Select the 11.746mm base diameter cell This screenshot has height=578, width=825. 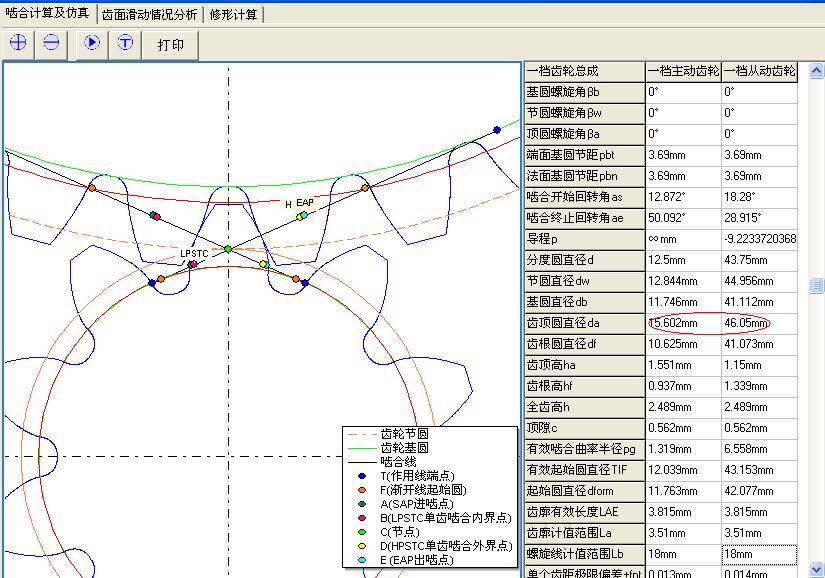(x=683, y=302)
